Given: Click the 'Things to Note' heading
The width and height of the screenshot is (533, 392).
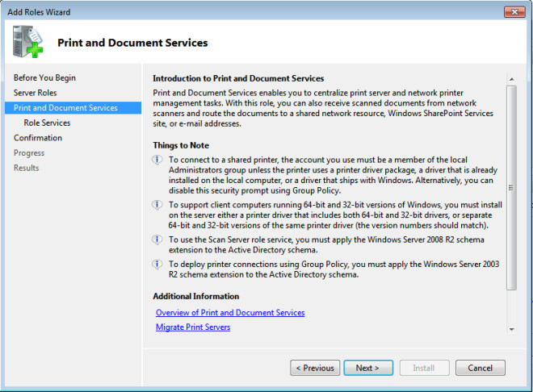Looking at the screenshot, I should coord(181,145).
